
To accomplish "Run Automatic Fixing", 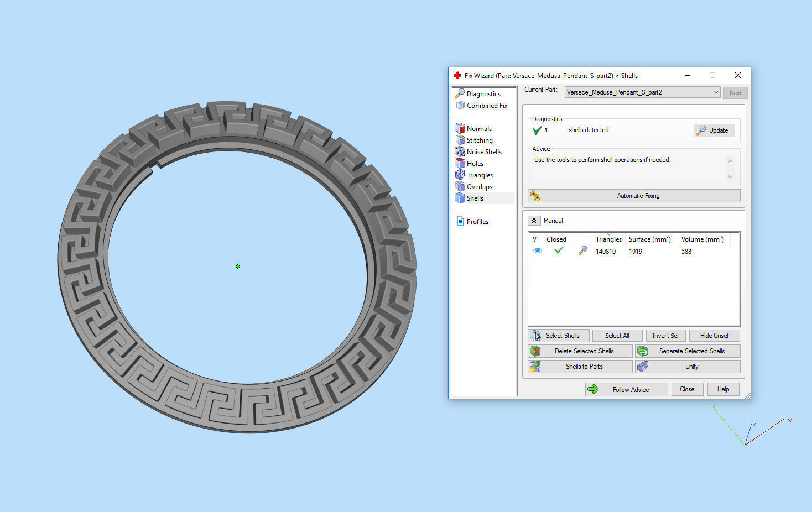I will pos(634,196).
